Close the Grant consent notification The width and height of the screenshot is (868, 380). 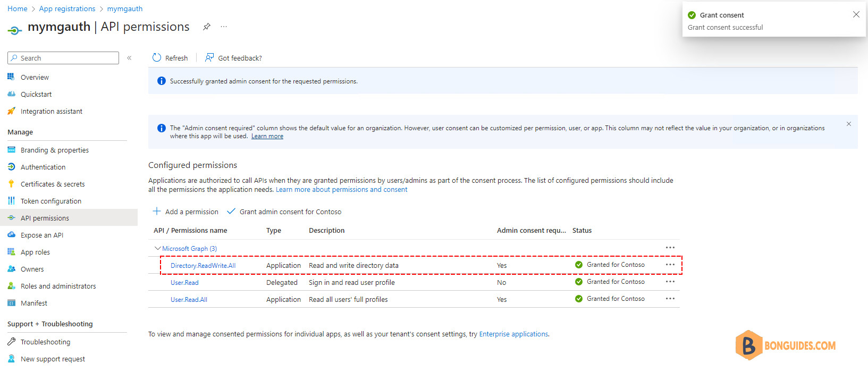pyautogui.click(x=856, y=14)
